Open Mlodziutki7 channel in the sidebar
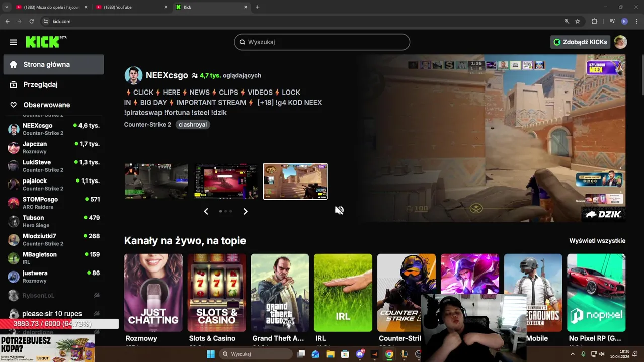The height and width of the screenshot is (362, 644). point(54,240)
